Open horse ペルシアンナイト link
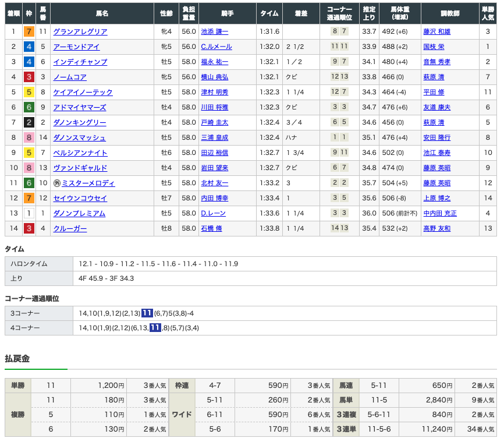 (80, 153)
